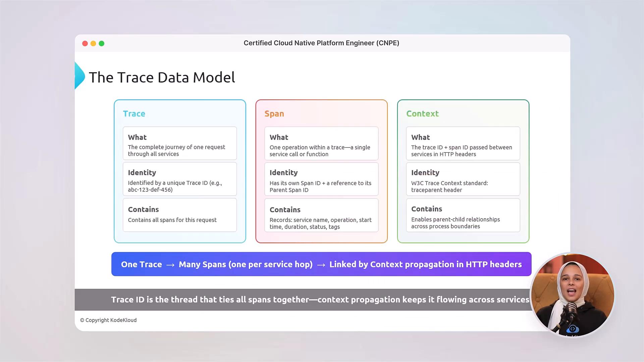The width and height of the screenshot is (644, 362).
Task: Select the Trace column heading
Action: click(x=134, y=114)
